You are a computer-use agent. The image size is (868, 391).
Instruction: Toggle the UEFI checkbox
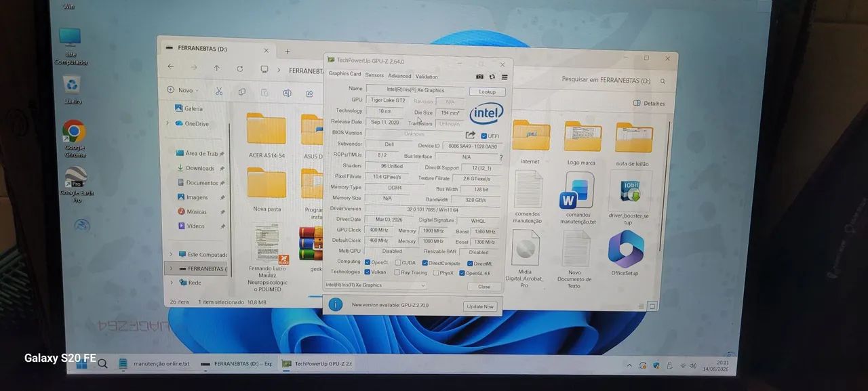[x=484, y=136]
